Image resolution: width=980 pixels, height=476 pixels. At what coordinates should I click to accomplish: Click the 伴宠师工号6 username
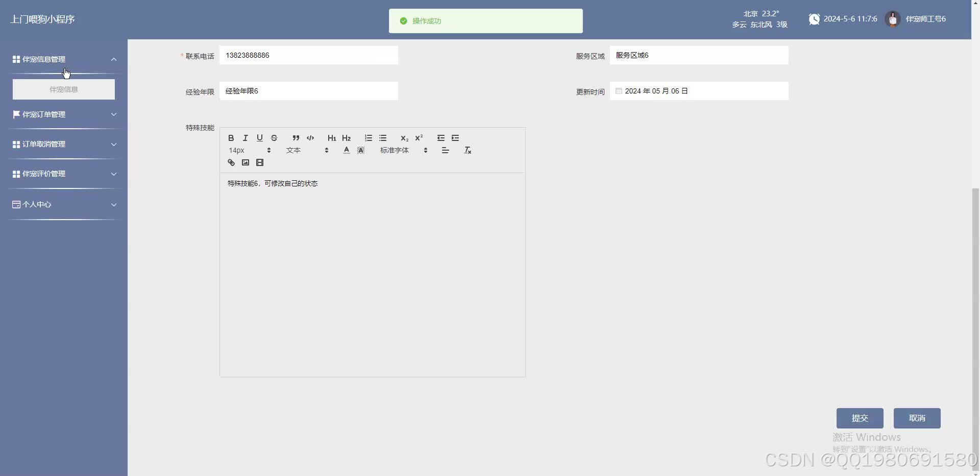click(925, 19)
